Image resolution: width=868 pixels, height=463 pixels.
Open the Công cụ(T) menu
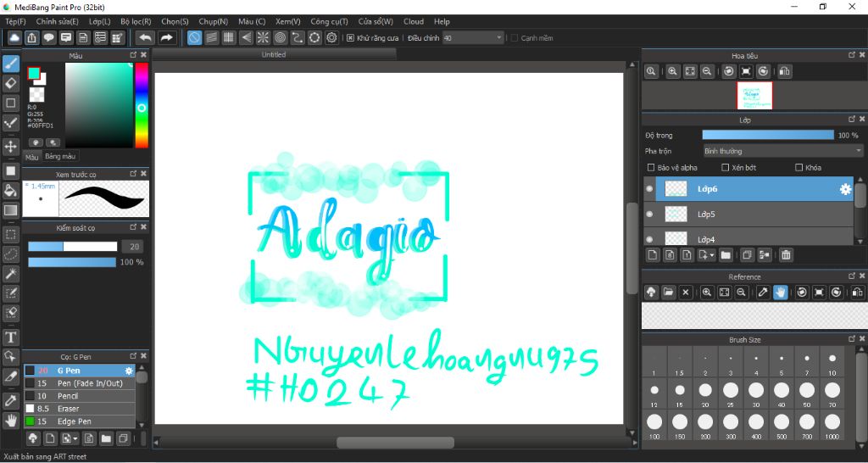click(329, 21)
